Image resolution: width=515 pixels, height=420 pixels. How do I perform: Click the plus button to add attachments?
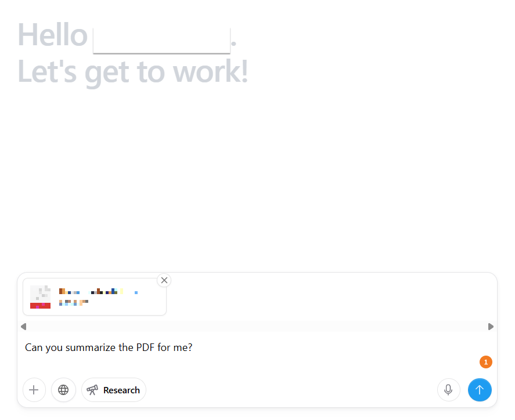click(x=34, y=390)
